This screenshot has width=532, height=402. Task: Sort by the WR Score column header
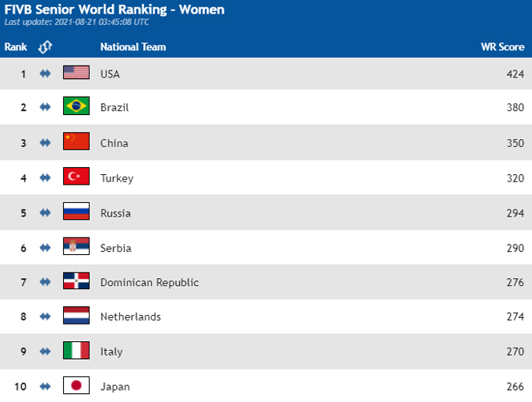[502, 47]
